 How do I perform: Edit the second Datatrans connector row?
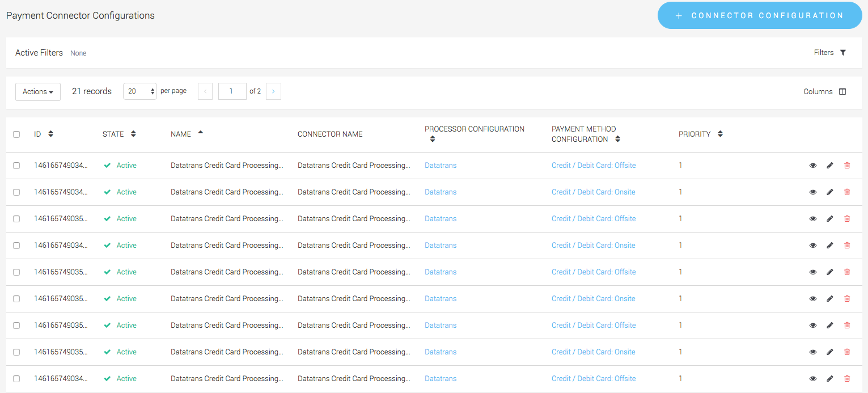pyautogui.click(x=830, y=192)
